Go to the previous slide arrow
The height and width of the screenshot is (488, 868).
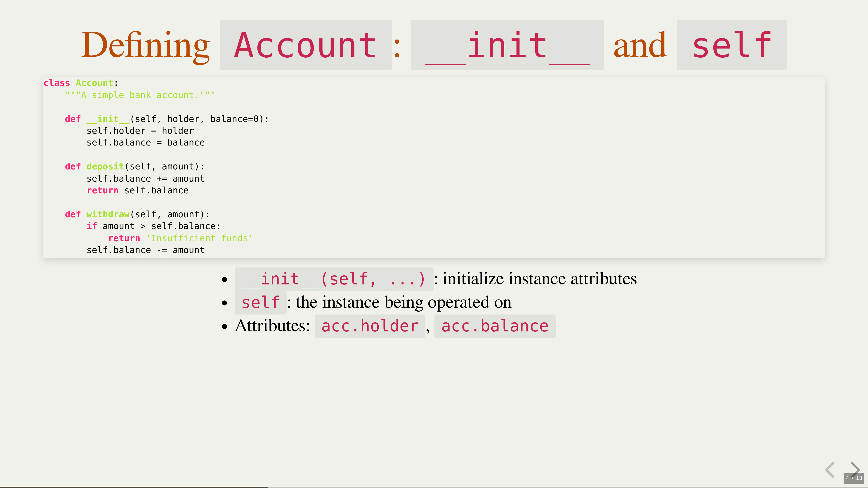(830, 469)
